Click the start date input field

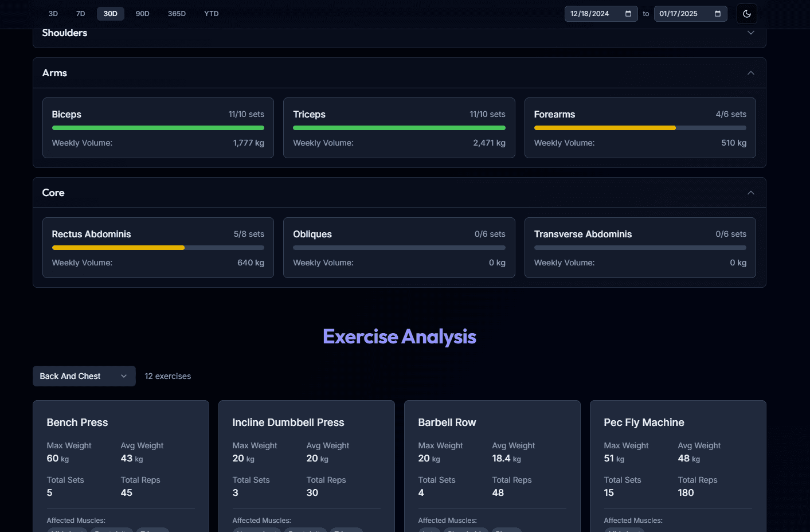click(590, 13)
